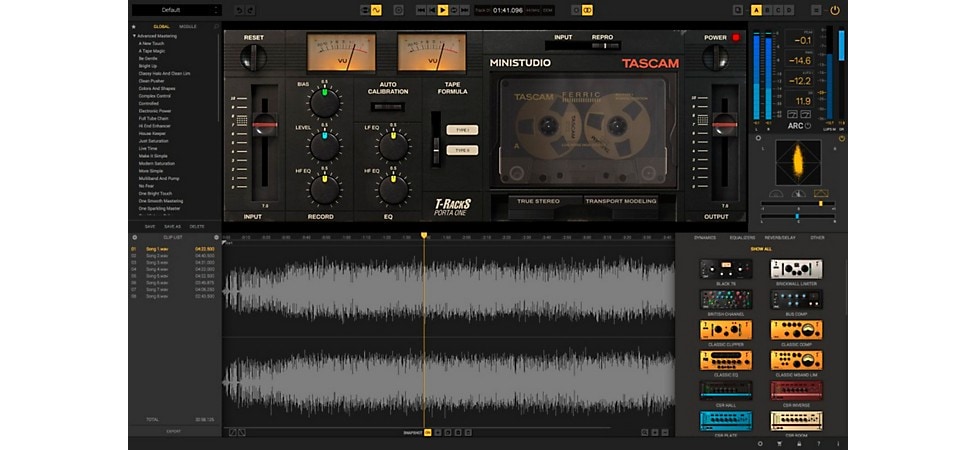The image size is (976, 450).
Task: Open the hamburger menu icon in the top bar
Action: tap(816, 10)
